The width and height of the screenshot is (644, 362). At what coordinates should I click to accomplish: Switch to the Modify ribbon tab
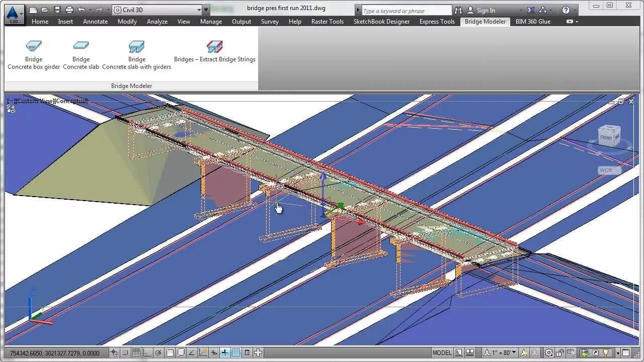pyautogui.click(x=127, y=22)
